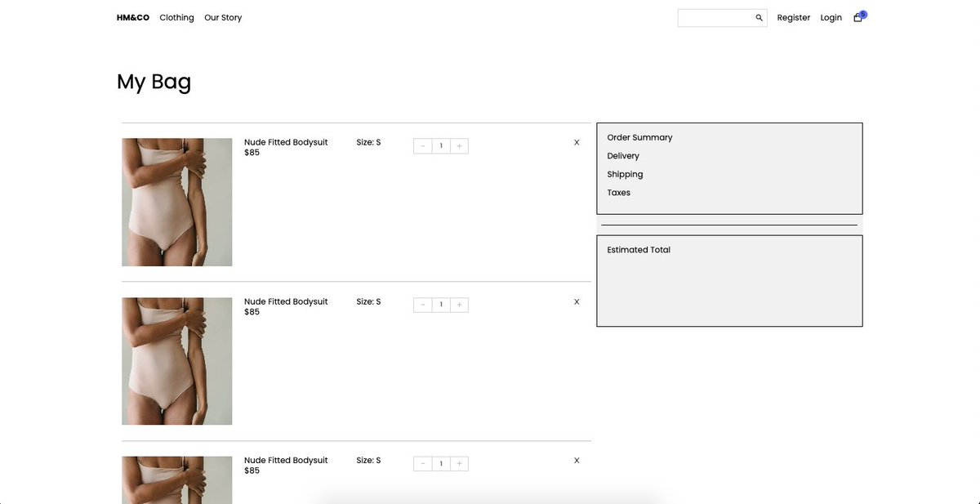Screen dimensions: 980x504
Task: Click the Size: S label of second item
Action: pyautogui.click(x=368, y=301)
